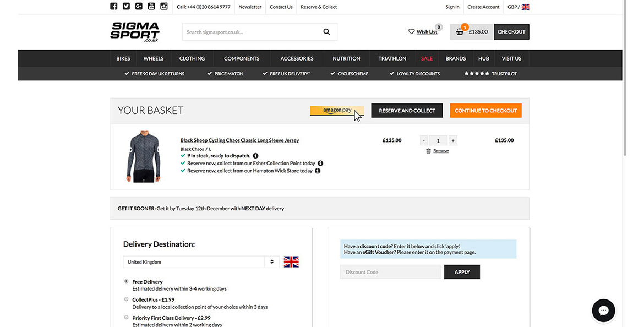The width and height of the screenshot is (644, 327).
Task: Open the delivery destination country dropdown
Action: click(201, 261)
